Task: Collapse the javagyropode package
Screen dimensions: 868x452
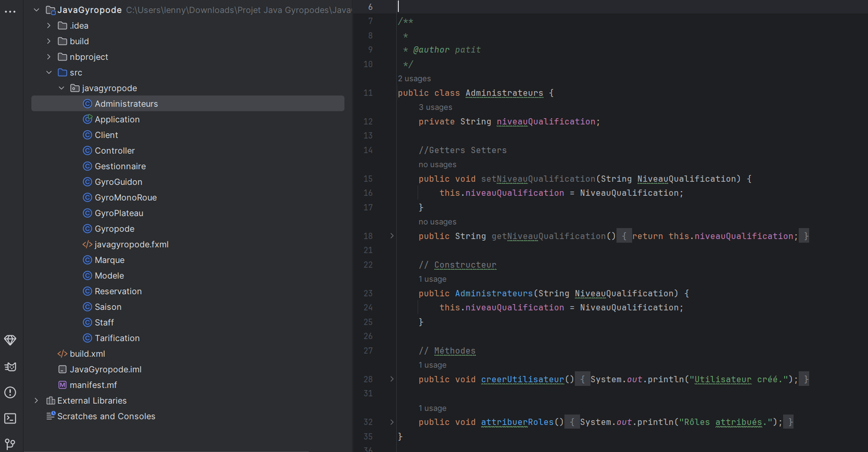Action: click(x=61, y=88)
